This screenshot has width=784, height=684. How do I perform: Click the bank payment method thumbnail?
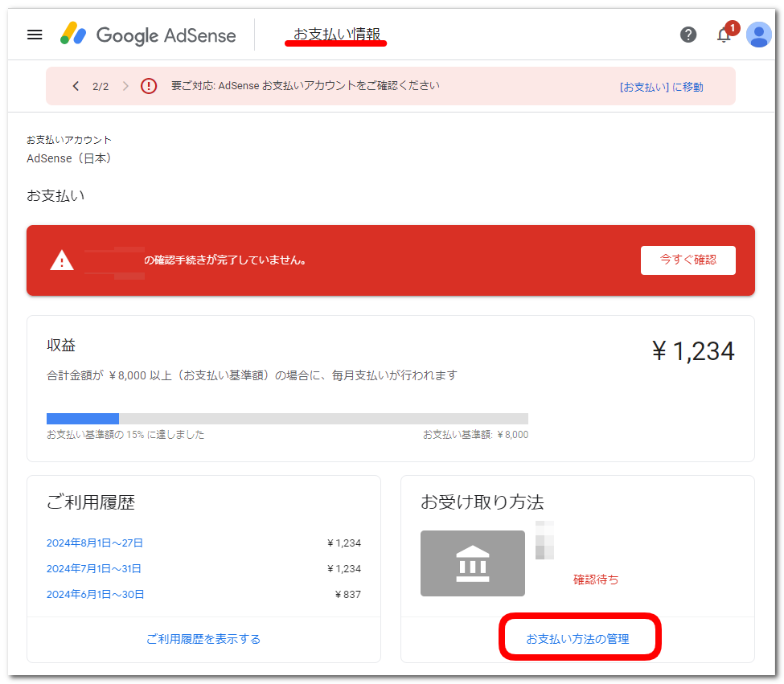[x=473, y=563]
